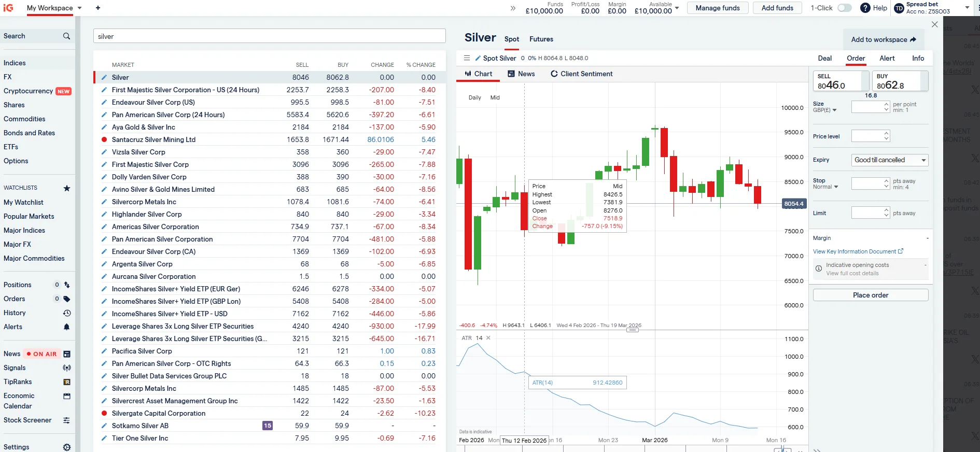Click the Stop pts away input field
Screen dimensions: 980x452
pos(867,183)
